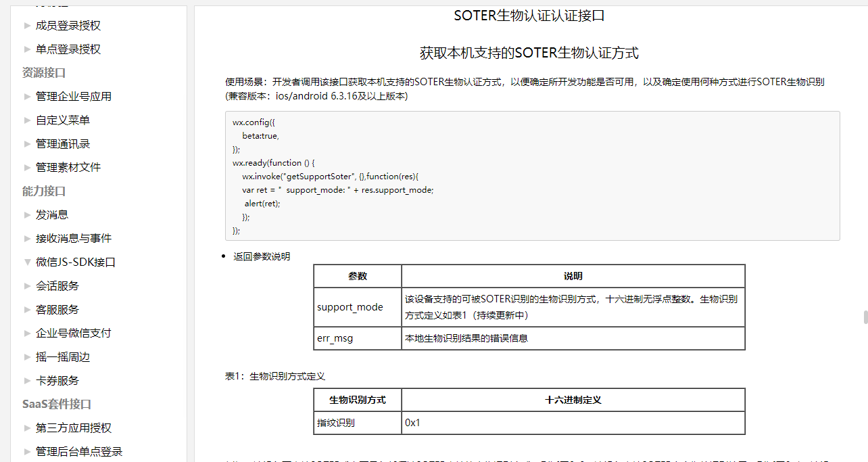Collapse the 微信JS-SDK接口 arrow
Viewport: 868px width, 462px height.
pos(27,262)
